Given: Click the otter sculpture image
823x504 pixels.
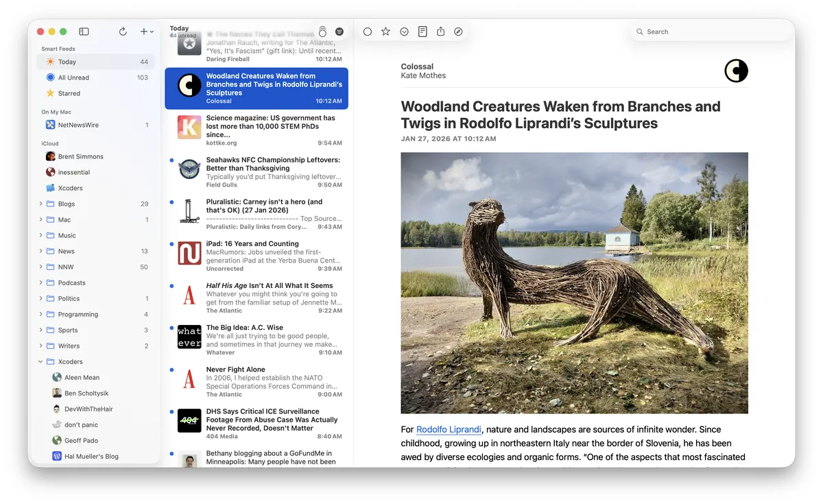Looking at the screenshot, I should click(574, 283).
